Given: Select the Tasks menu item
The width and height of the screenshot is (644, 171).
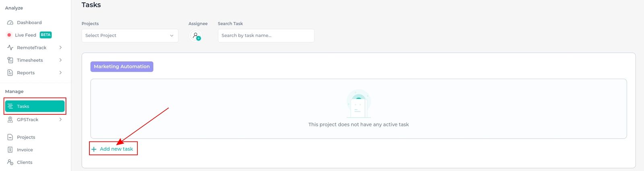Looking at the screenshot, I should coord(35,106).
